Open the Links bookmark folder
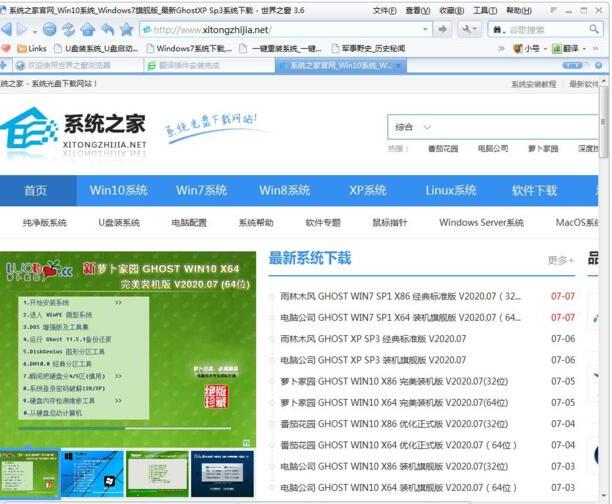This screenshot has height=504, width=612. click(x=32, y=48)
